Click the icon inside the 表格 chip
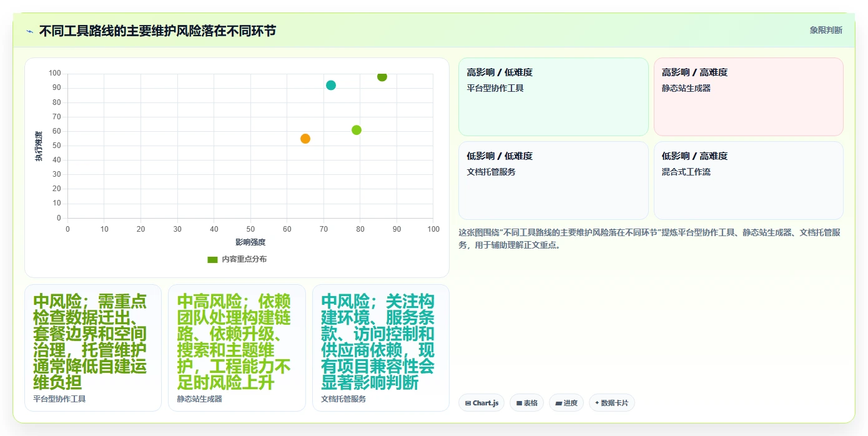The width and height of the screenshot is (868, 436). click(x=519, y=404)
